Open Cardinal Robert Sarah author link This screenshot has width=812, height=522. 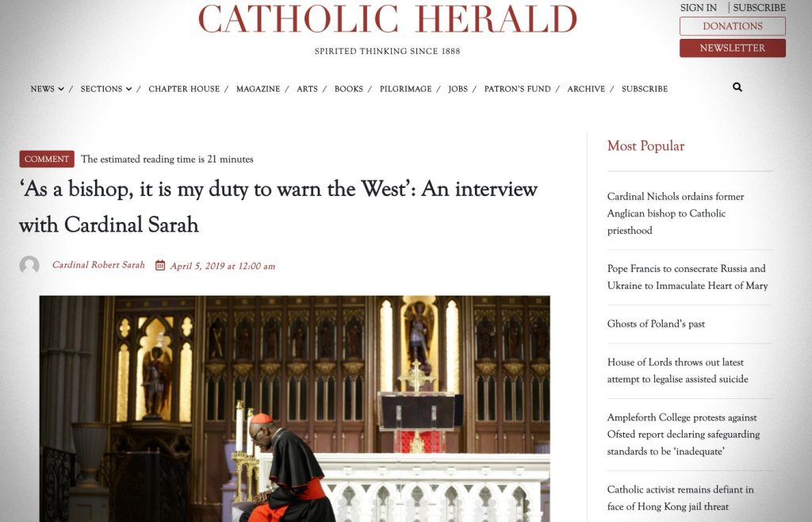tap(98, 265)
